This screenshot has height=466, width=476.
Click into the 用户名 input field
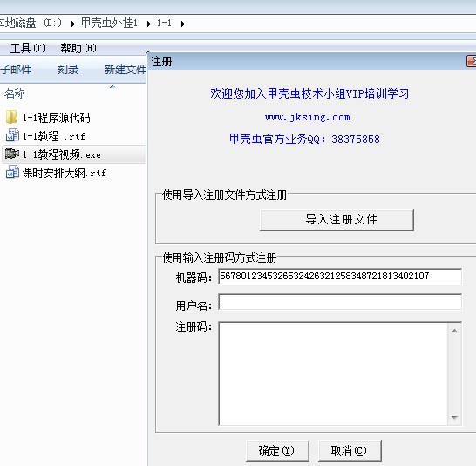[x=340, y=302]
